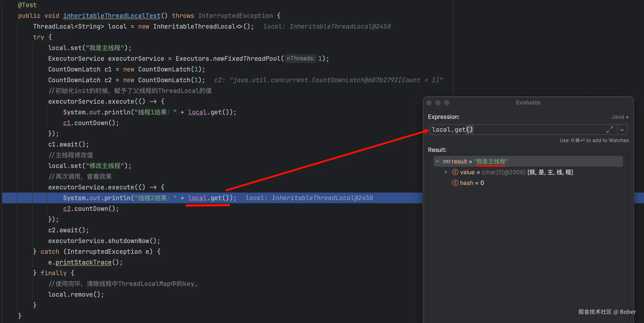Click the inheritableThreadLocalTest method name

112,15
